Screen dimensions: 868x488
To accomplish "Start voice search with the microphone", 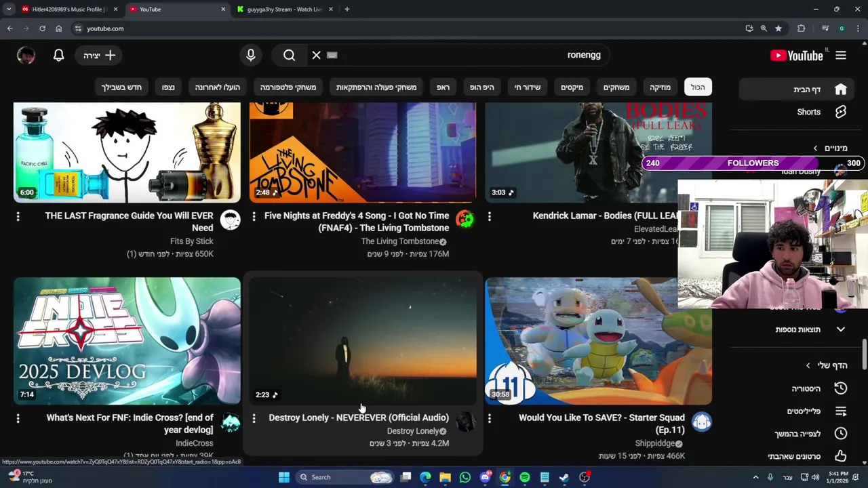I will (251, 56).
